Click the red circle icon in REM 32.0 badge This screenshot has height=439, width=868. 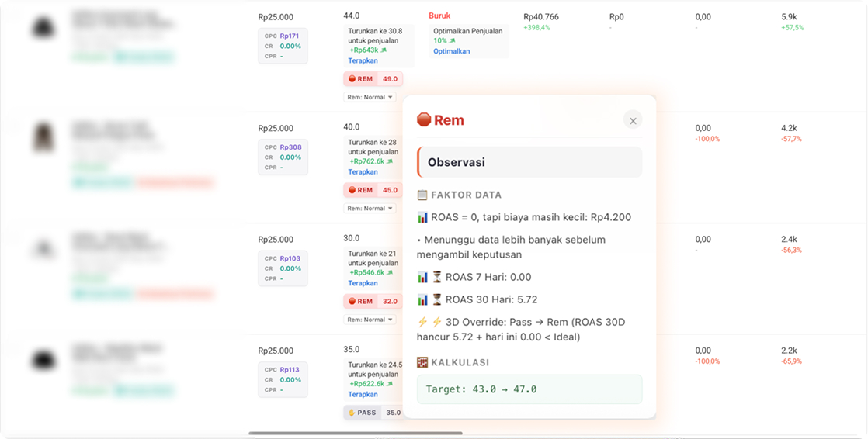352,302
